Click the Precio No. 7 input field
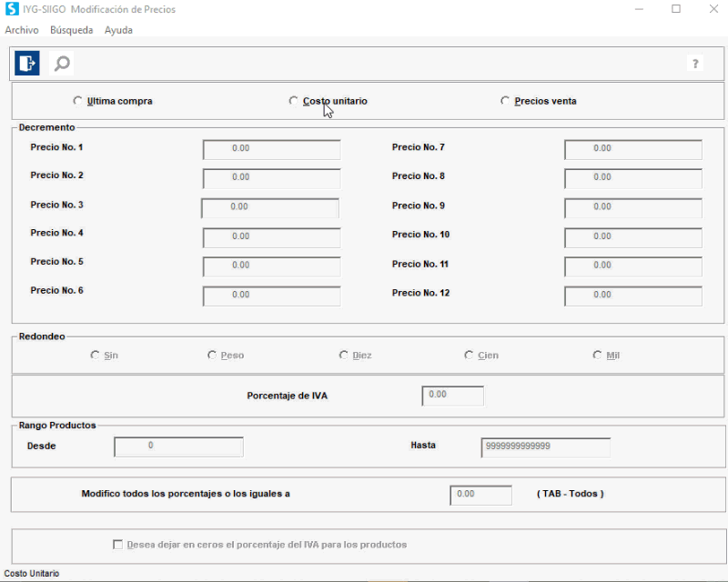Image resolution: width=728 pixels, height=582 pixels. [632, 149]
